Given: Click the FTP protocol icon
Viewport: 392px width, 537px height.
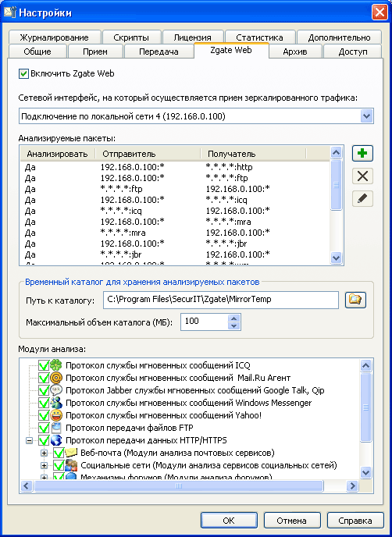Looking at the screenshot, I should pyautogui.click(x=56, y=428).
